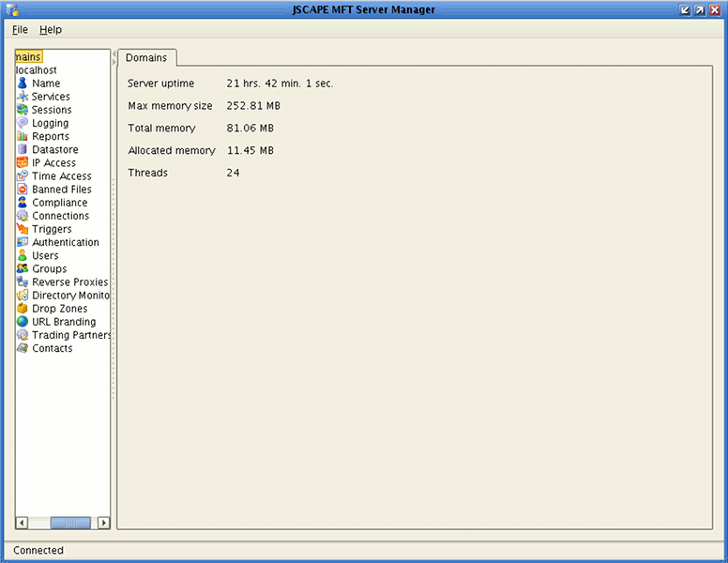
Task: Open the Groups node
Action: (49, 268)
